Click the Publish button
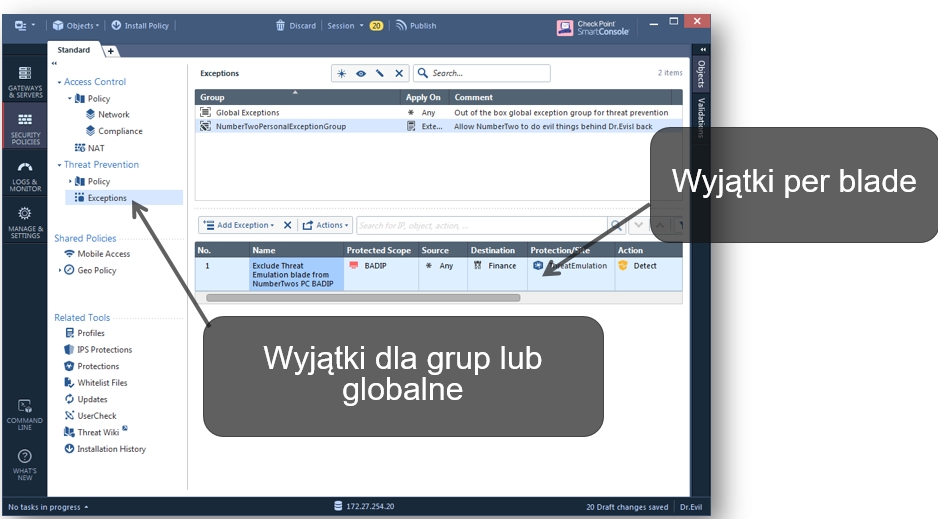 pyautogui.click(x=415, y=25)
